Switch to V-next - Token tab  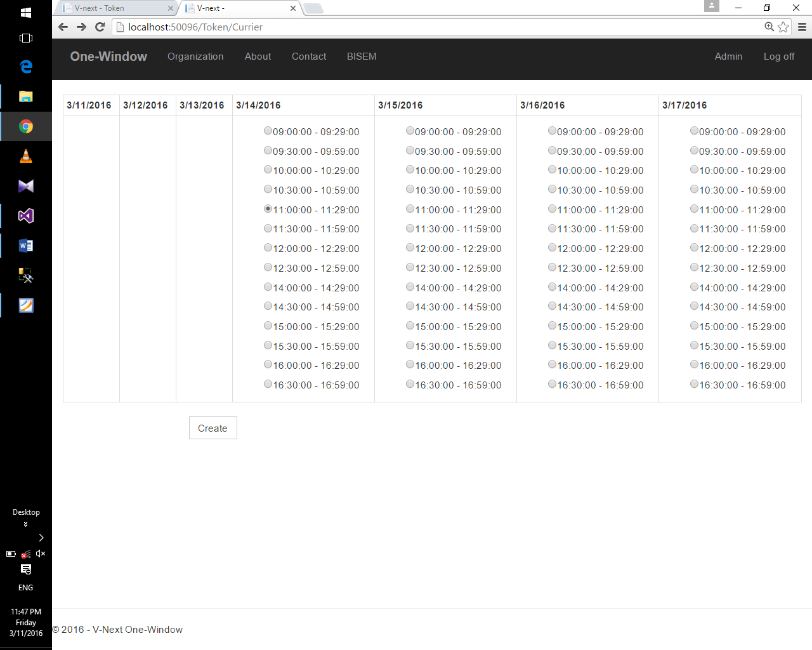coord(114,8)
